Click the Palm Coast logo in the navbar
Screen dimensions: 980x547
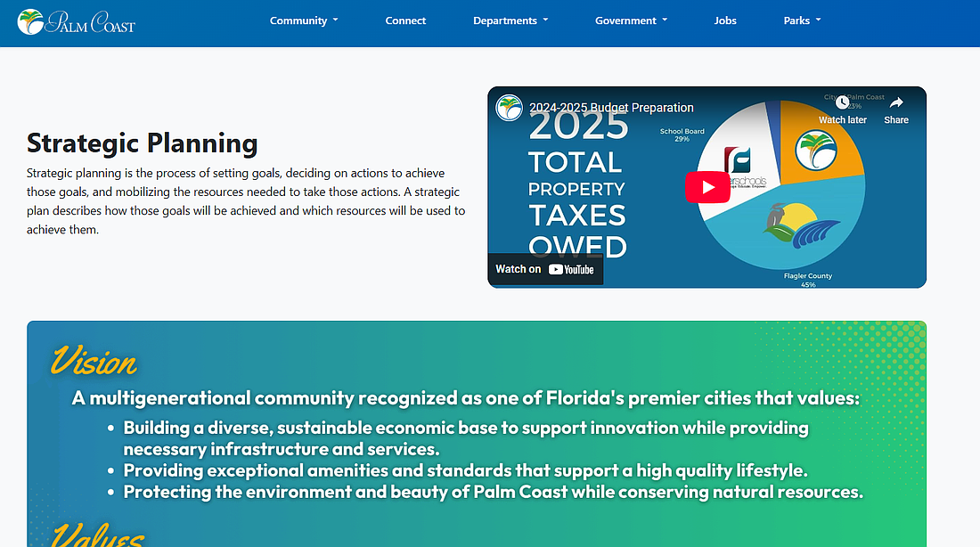76,22
